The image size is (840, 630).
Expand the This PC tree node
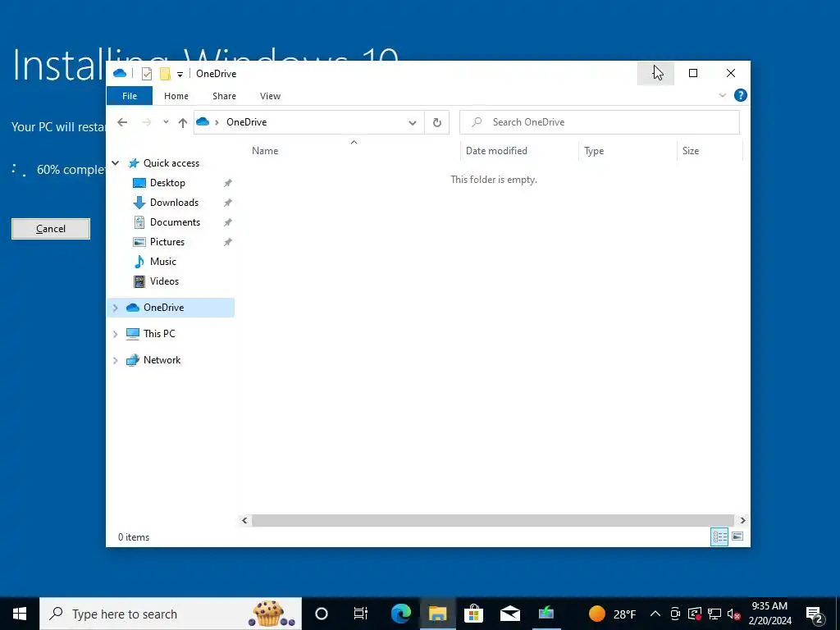[x=115, y=334]
